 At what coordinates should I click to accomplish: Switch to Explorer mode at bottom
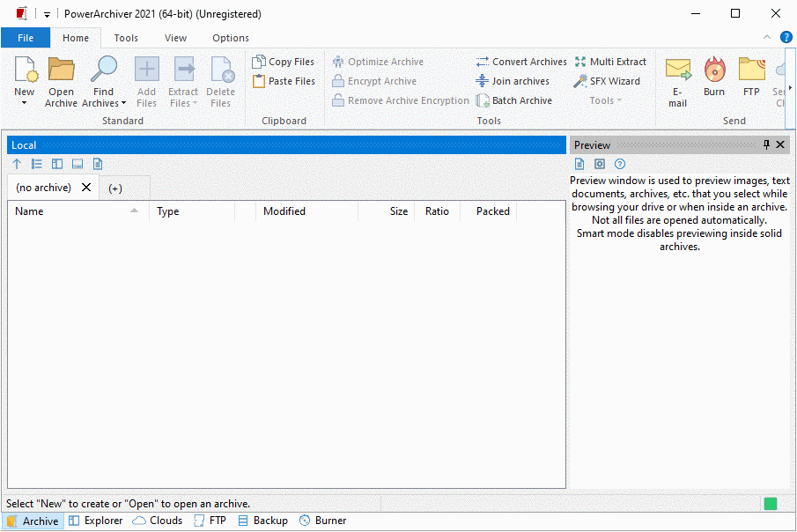pyautogui.click(x=96, y=521)
